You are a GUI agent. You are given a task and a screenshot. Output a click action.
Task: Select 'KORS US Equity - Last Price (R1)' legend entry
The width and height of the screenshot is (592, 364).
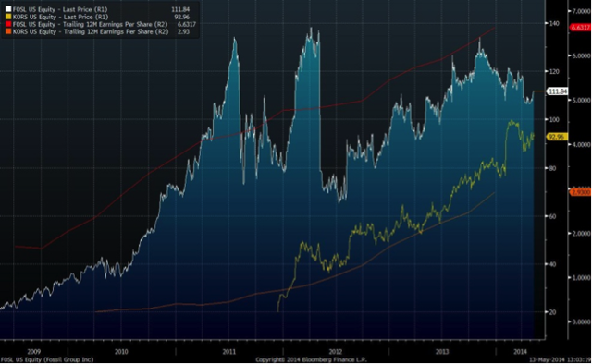click(60, 17)
